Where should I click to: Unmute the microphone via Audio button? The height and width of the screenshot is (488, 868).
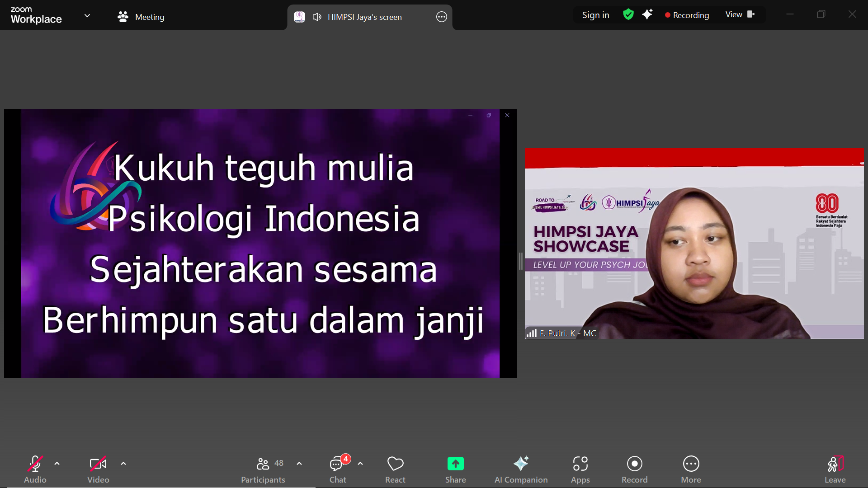coord(35,469)
